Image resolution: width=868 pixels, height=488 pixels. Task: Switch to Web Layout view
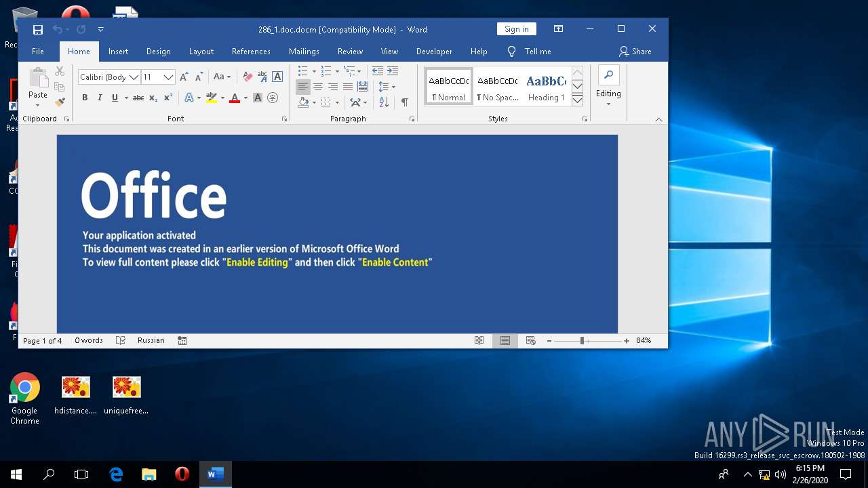(x=531, y=340)
